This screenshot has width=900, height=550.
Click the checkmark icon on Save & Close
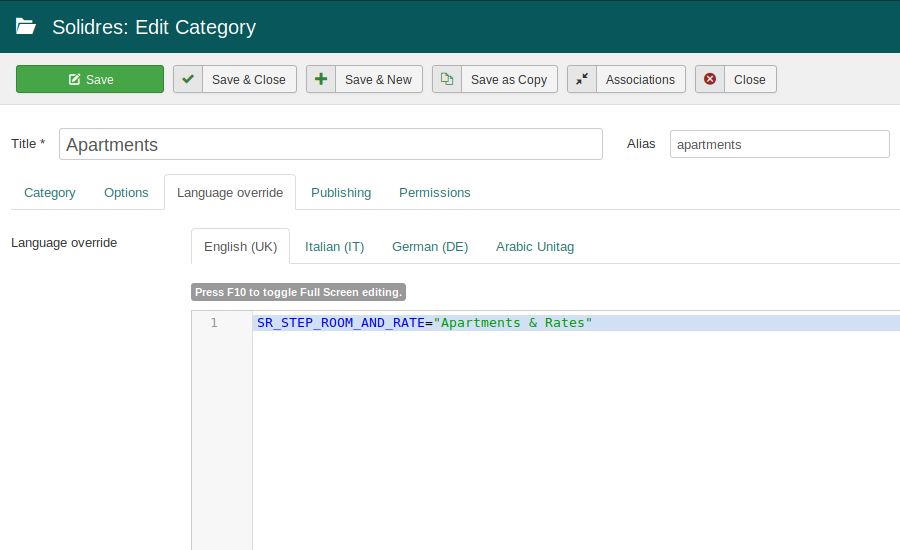point(188,79)
